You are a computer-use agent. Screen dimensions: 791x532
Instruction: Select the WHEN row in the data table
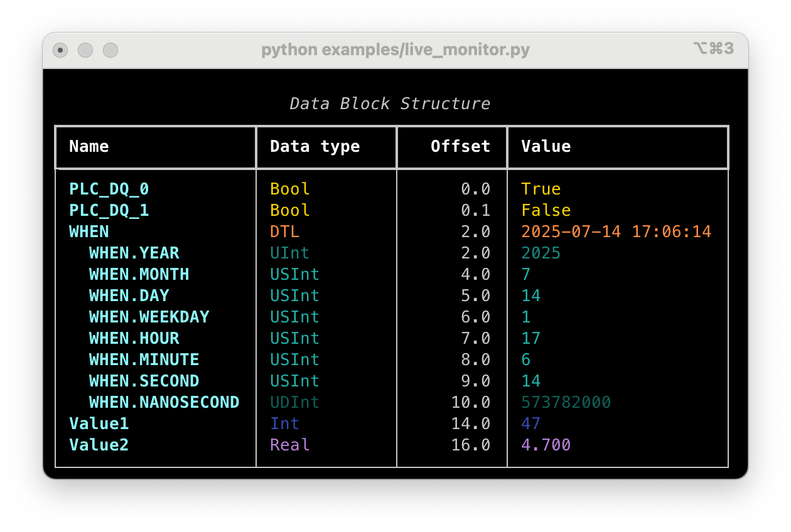[88, 231]
